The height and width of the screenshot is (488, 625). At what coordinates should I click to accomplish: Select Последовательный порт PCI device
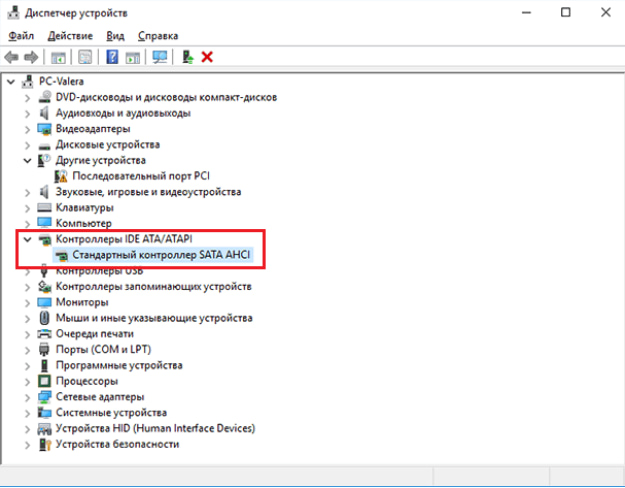pos(127,176)
